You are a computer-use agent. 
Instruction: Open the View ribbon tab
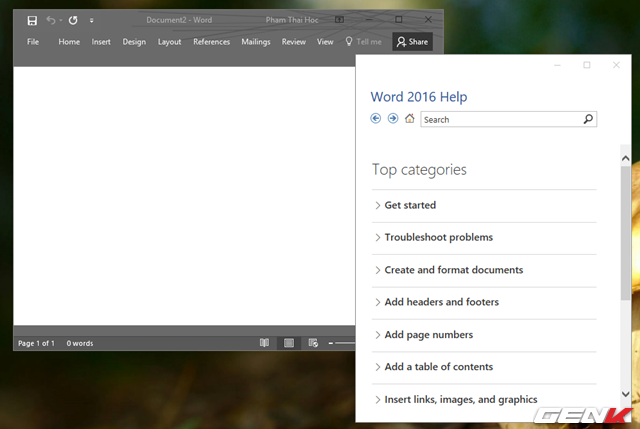click(325, 42)
